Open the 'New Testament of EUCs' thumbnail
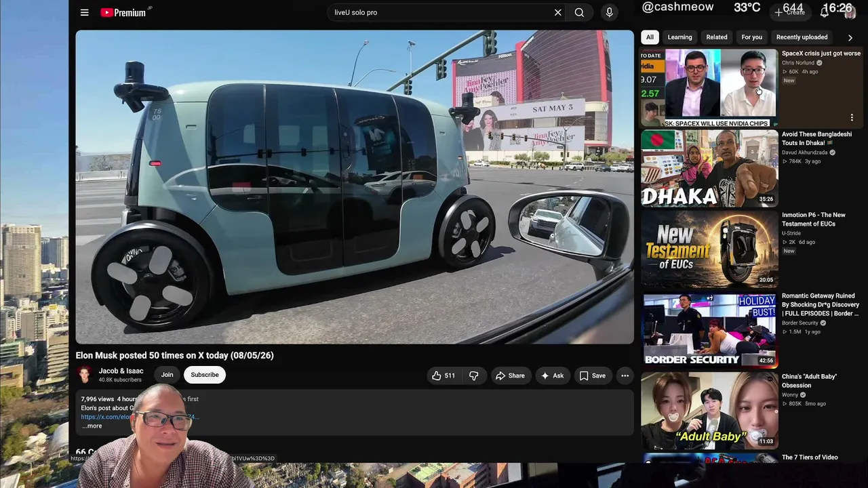Screen dimensions: 868x488 click(x=709, y=249)
